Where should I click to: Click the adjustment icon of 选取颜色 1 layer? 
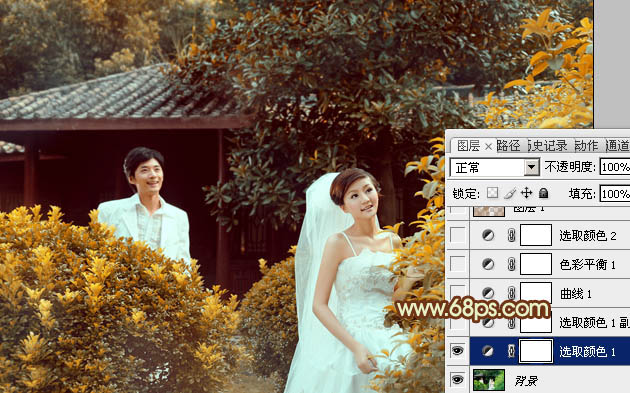coord(488,351)
